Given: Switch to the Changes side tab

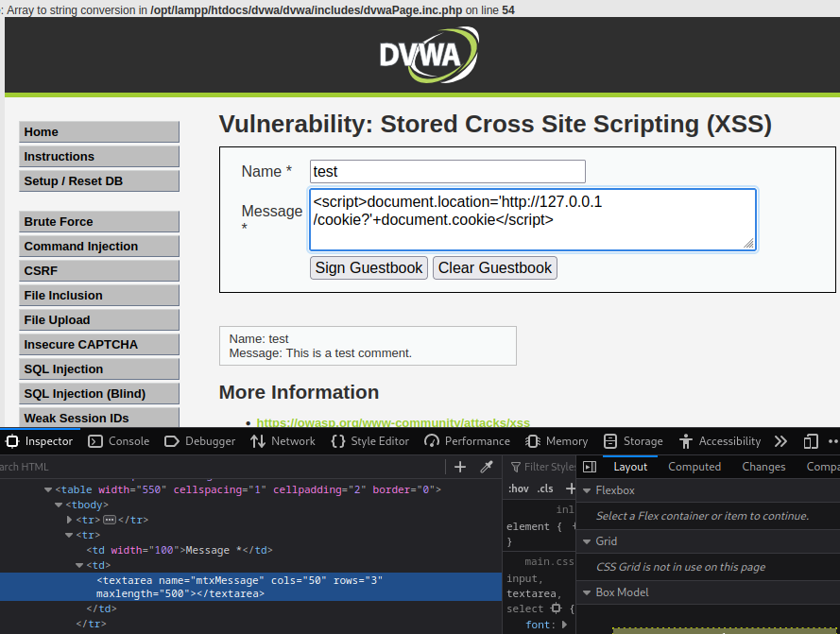Looking at the screenshot, I should [x=763, y=467].
